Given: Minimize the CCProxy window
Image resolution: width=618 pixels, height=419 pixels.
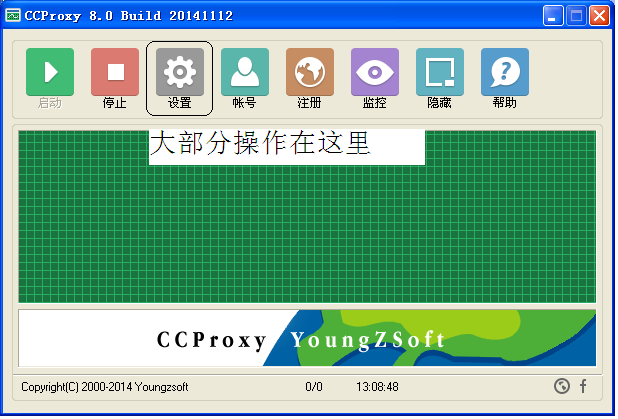Looking at the screenshot, I should point(553,16).
